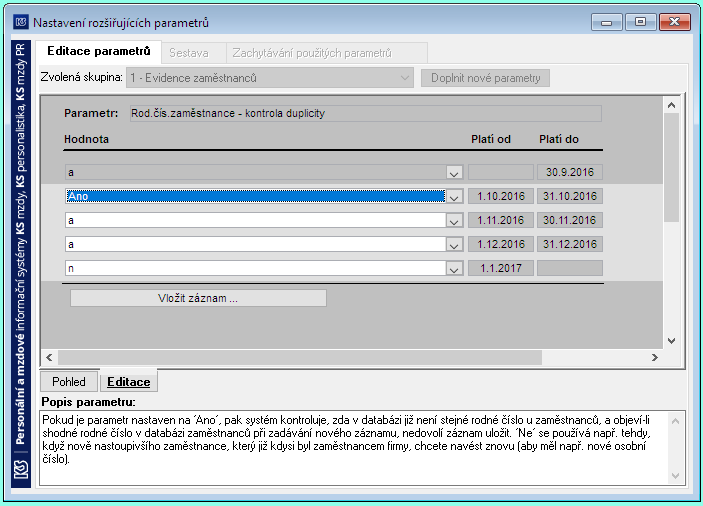The image size is (703, 506).
Task: Click the Doplnit nové parametry button
Action: 486,78
